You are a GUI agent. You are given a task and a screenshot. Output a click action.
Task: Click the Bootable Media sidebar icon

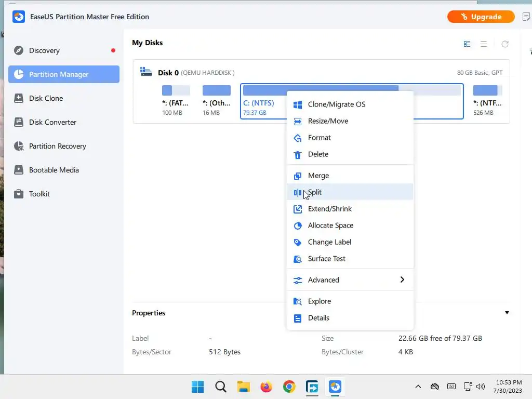19,170
